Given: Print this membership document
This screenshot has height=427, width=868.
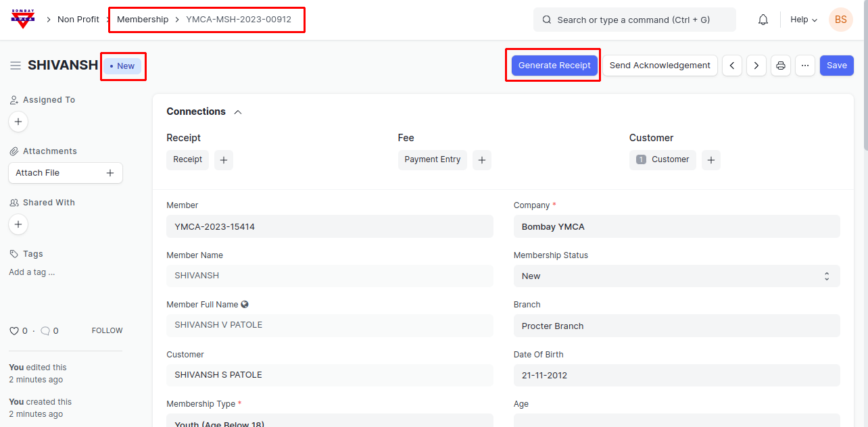Looking at the screenshot, I should click(x=780, y=66).
